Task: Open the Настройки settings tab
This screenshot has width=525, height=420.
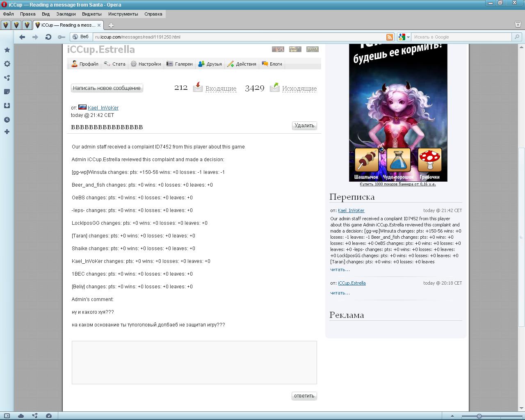Action: point(146,64)
